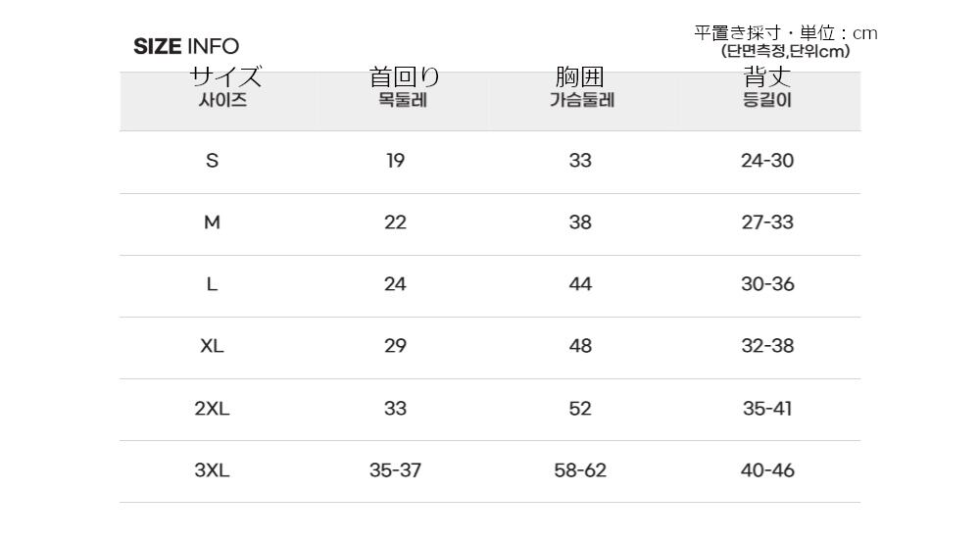Click neck value 35-37 in 3XL row
The height and width of the screenshot is (543, 980).
(x=395, y=470)
